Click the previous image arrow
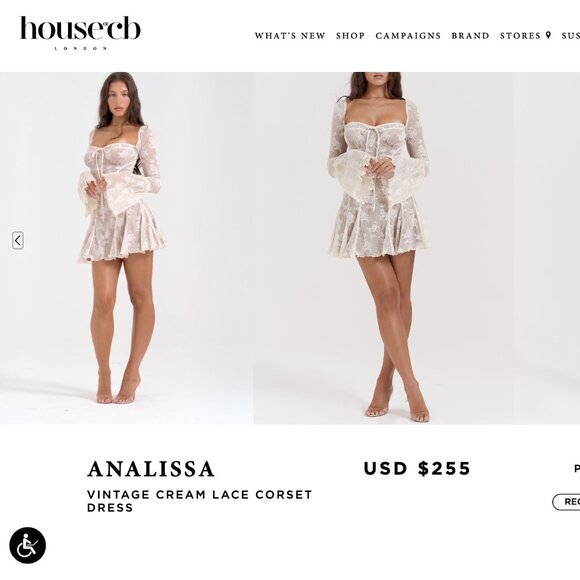This screenshot has width=580, height=580. click(x=18, y=240)
